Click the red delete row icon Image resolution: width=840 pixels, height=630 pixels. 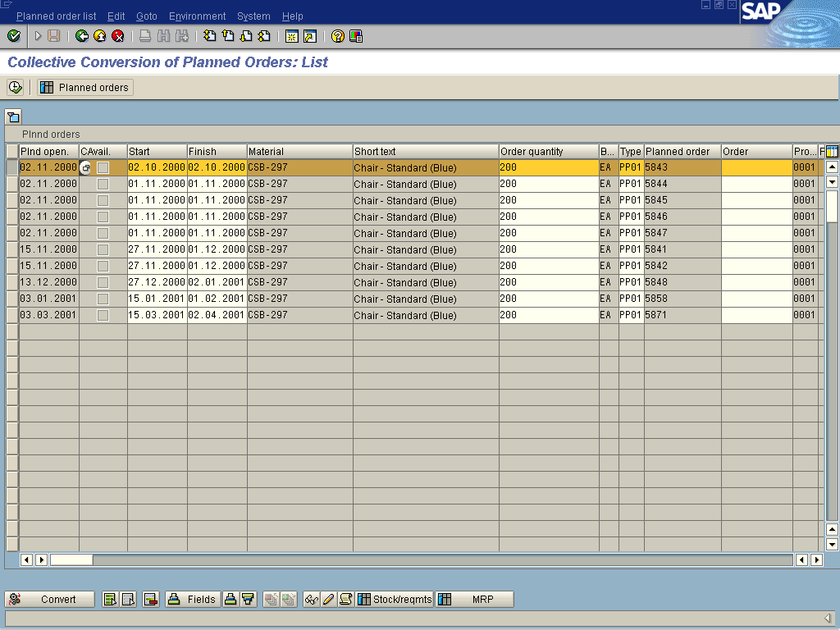pos(151,599)
